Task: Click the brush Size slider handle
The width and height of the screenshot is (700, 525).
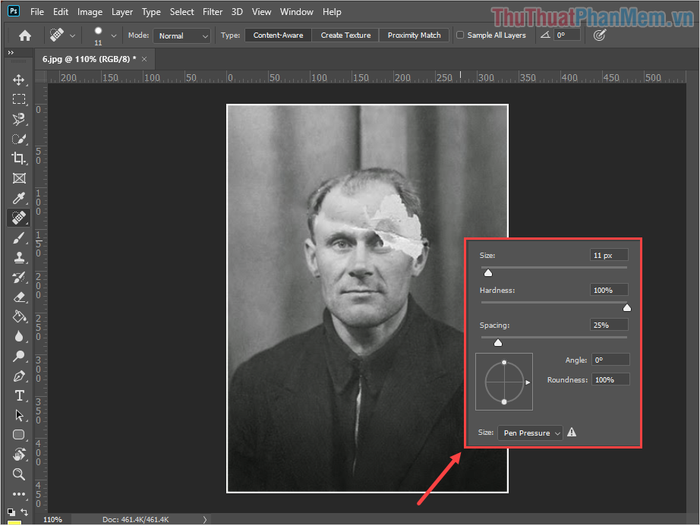Action: pyautogui.click(x=488, y=272)
